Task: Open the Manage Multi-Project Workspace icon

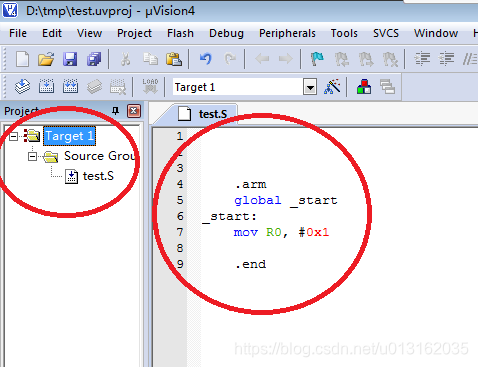Action: point(388,87)
